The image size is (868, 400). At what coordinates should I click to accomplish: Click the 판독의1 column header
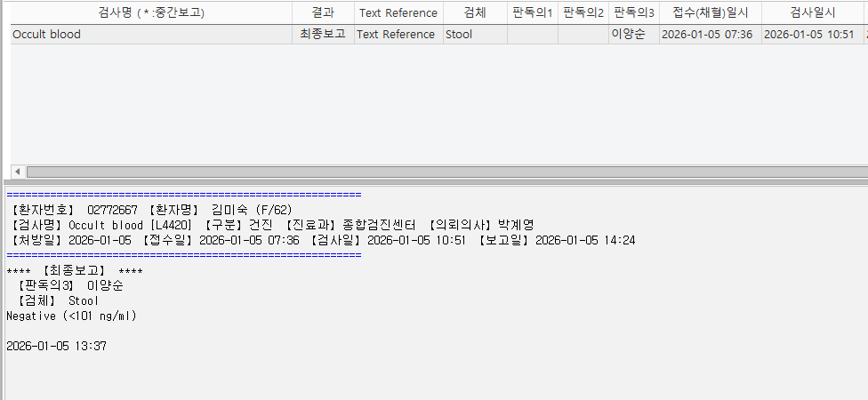point(533,12)
